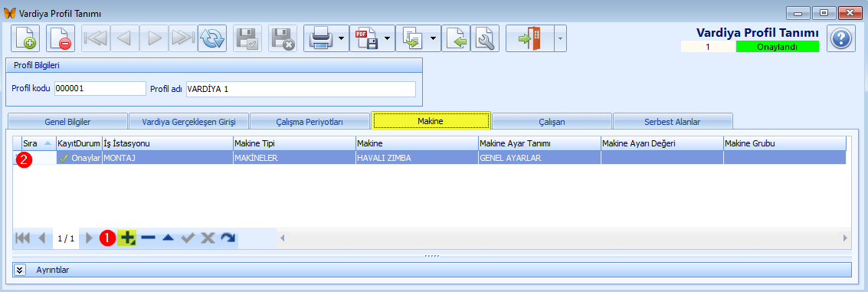868x292 pixels.
Task: Select the MAKİNELER cell
Action: click(x=294, y=157)
